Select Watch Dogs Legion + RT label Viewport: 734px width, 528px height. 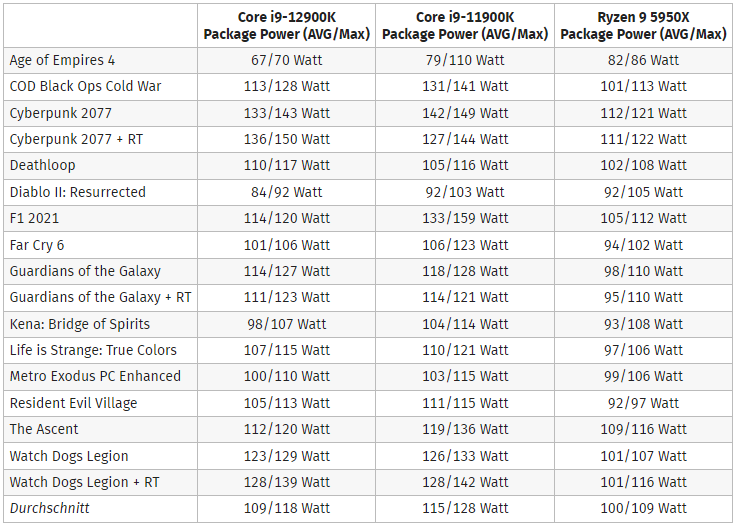pos(84,483)
